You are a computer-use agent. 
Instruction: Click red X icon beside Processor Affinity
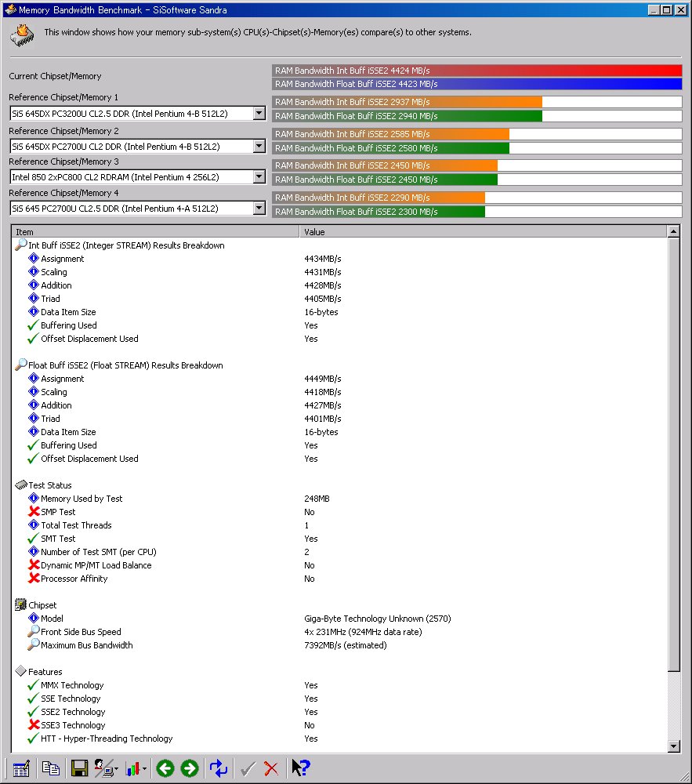(34, 578)
